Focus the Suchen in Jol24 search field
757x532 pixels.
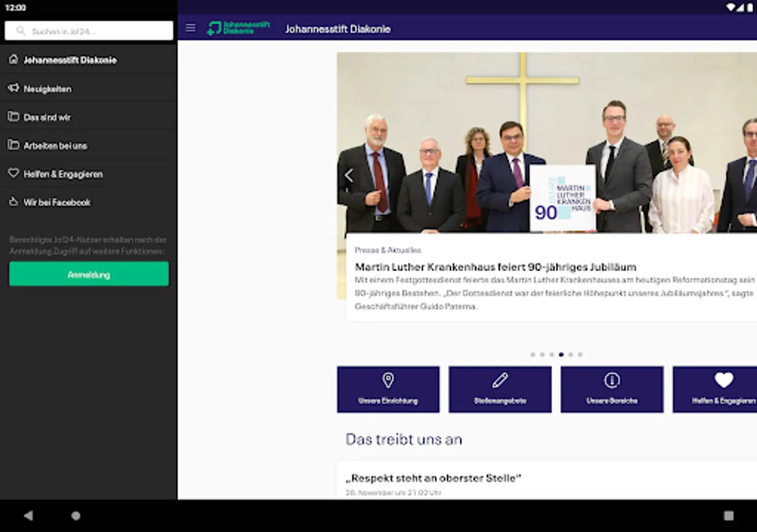tap(89, 31)
